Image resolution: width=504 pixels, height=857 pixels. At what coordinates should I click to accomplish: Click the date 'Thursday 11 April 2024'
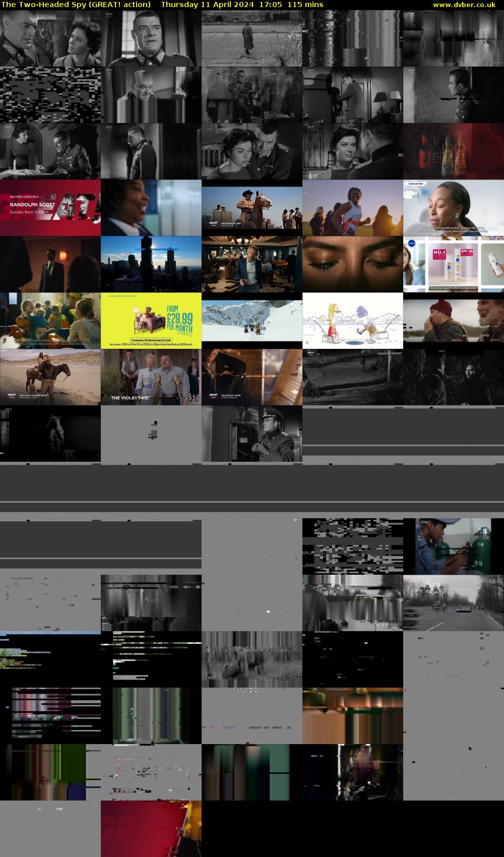(x=207, y=5)
